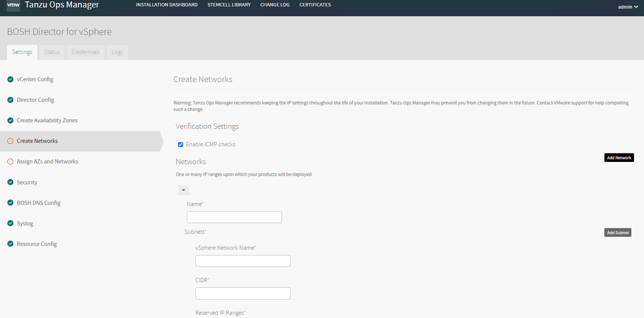Click orange circle icon beside Create Networks
The width and height of the screenshot is (644, 318).
click(x=10, y=141)
